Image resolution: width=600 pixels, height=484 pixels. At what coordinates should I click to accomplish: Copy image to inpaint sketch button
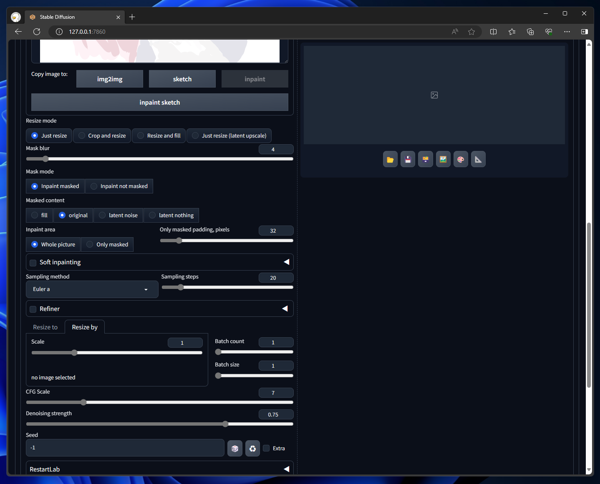click(x=160, y=103)
